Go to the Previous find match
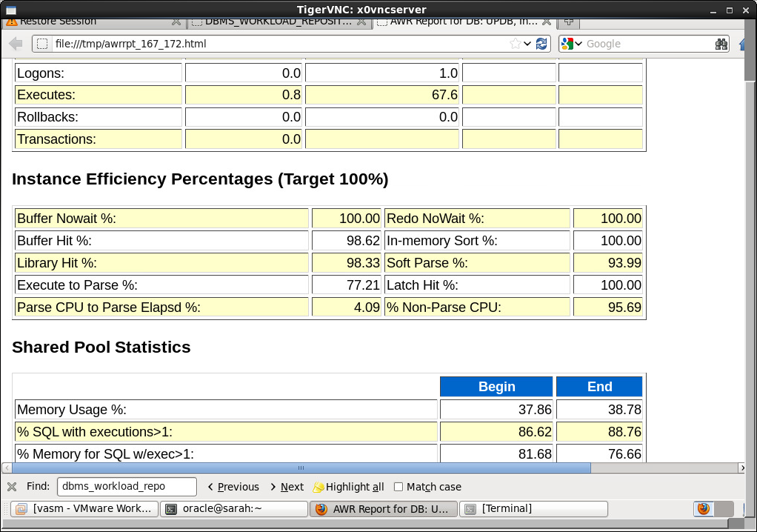Screen dimensions: 757x532 click(233, 487)
